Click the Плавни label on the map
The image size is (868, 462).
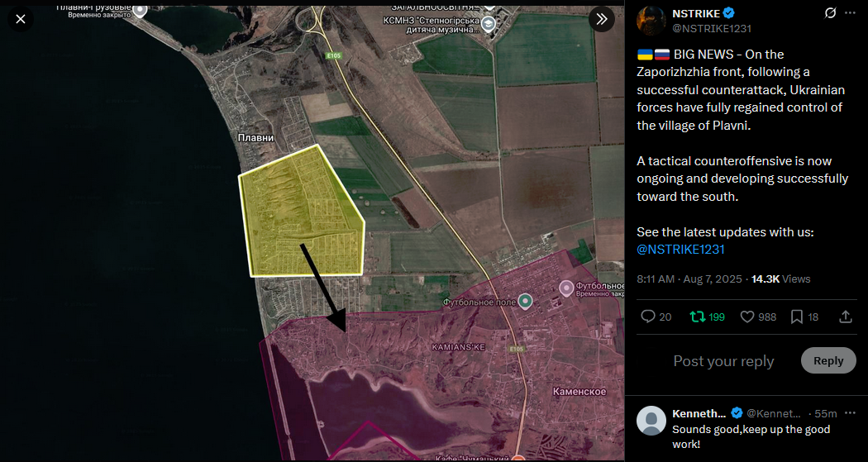(255, 138)
